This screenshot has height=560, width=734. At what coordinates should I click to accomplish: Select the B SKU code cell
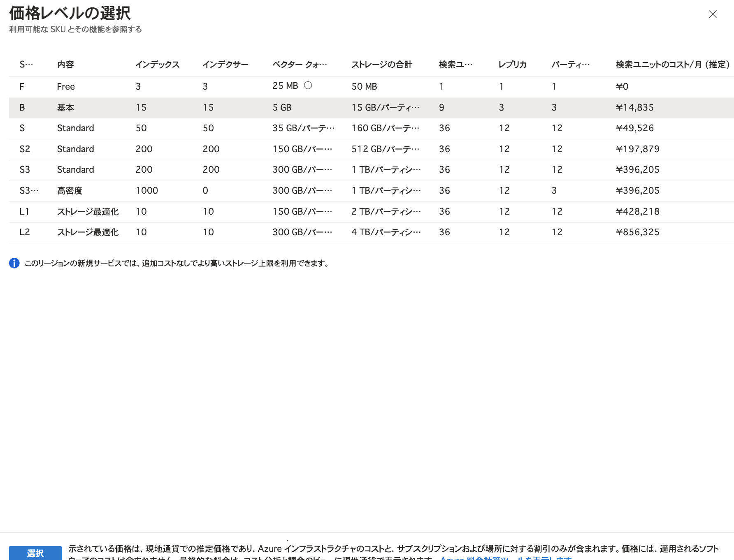click(22, 108)
